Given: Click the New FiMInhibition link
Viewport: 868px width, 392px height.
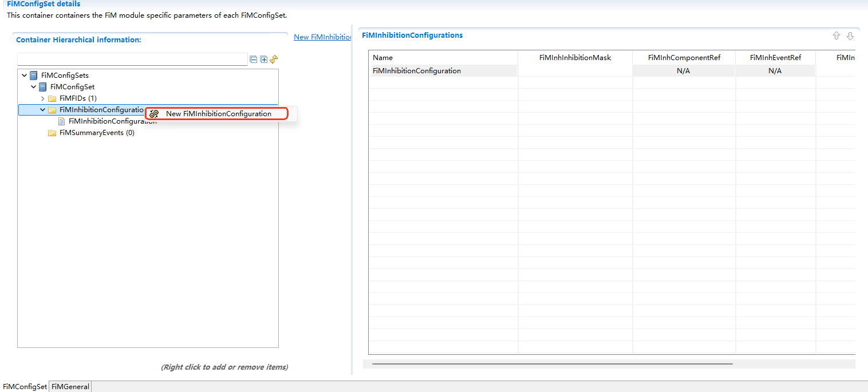Looking at the screenshot, I should pos(322,37).
